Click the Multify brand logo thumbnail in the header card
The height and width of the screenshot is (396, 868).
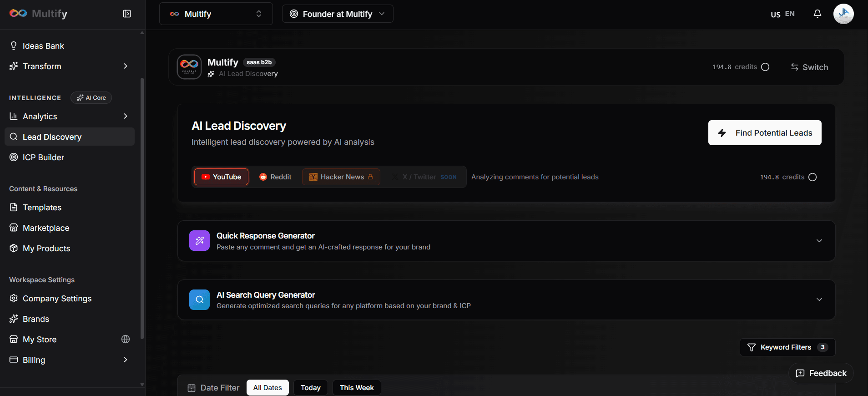click(189, 67)
